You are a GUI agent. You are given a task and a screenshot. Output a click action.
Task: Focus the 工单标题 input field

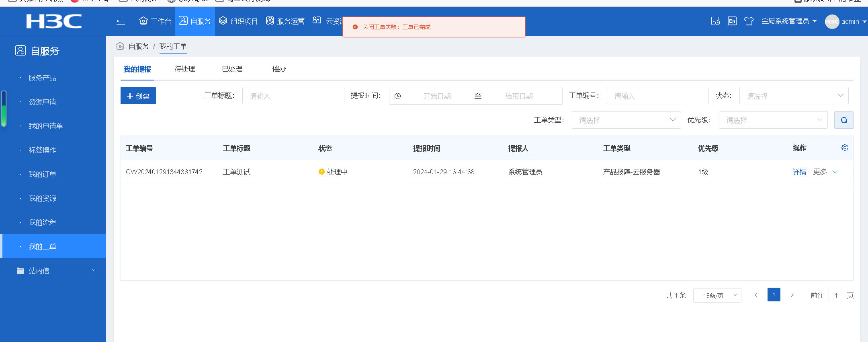(293, 96)
